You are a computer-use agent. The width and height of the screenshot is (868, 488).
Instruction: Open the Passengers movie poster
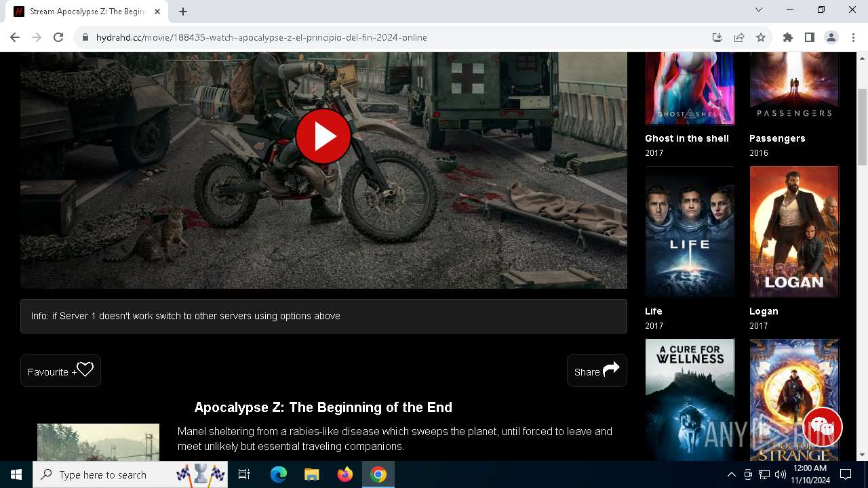point(794,89)
